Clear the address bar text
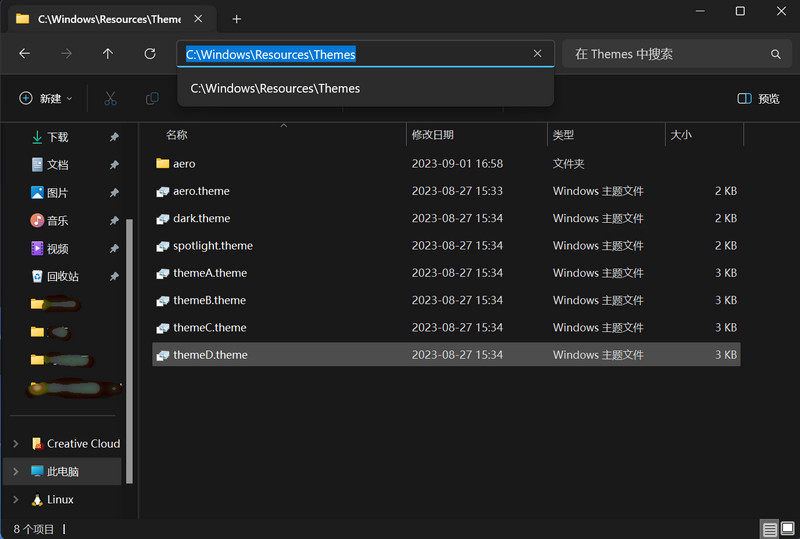Screen dimensions: 800x539 tap(537, 54)
